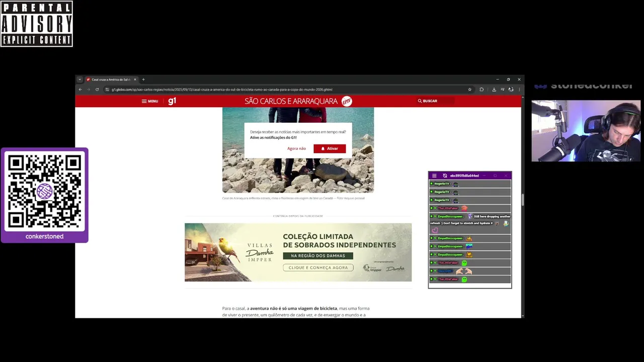Open the São Carlos e Araraquara section
Image resolution: width=644 pixels, height=362 pixels.
tap(291, 101)
